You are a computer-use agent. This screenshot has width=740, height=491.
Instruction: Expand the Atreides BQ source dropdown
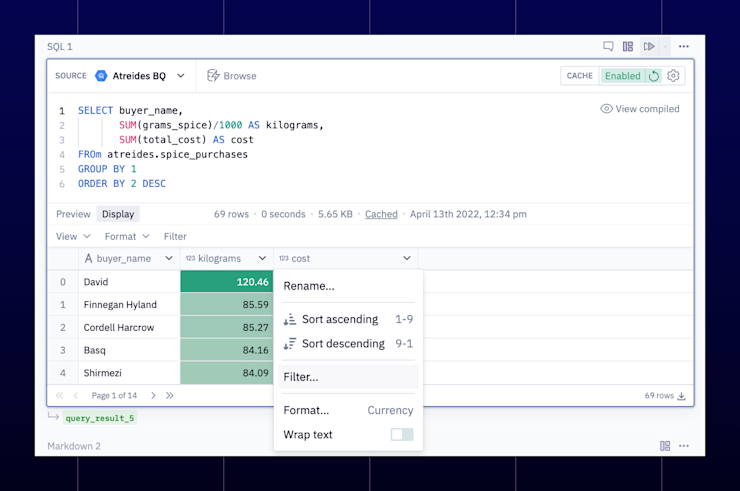coord(181,76)
